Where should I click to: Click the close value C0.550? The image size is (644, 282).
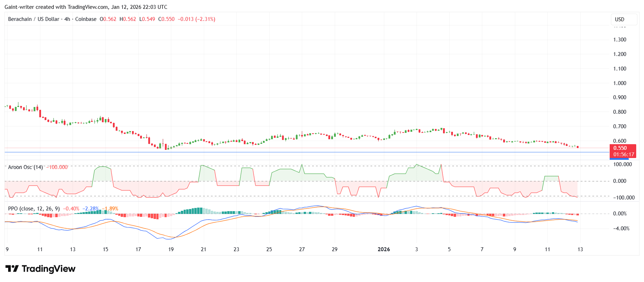click(166, 19)
